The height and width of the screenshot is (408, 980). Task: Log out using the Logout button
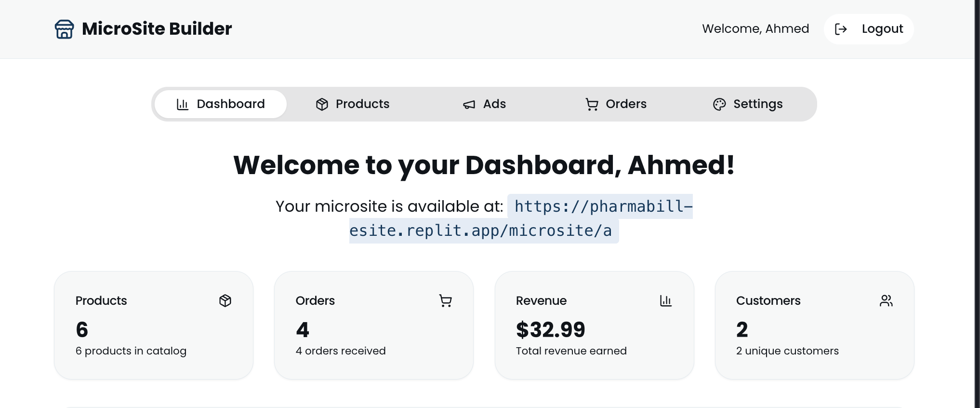pos(869,29)
